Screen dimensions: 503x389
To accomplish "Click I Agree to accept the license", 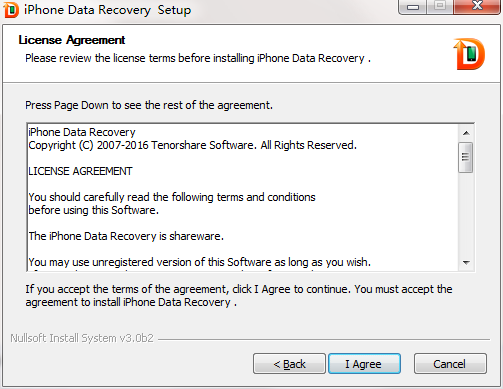I will tap(364, 364).
